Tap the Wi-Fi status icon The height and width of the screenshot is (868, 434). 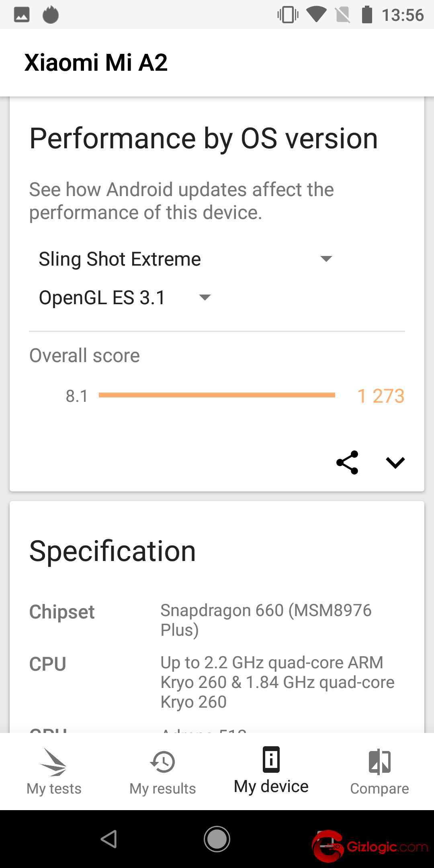click(317, 15)
